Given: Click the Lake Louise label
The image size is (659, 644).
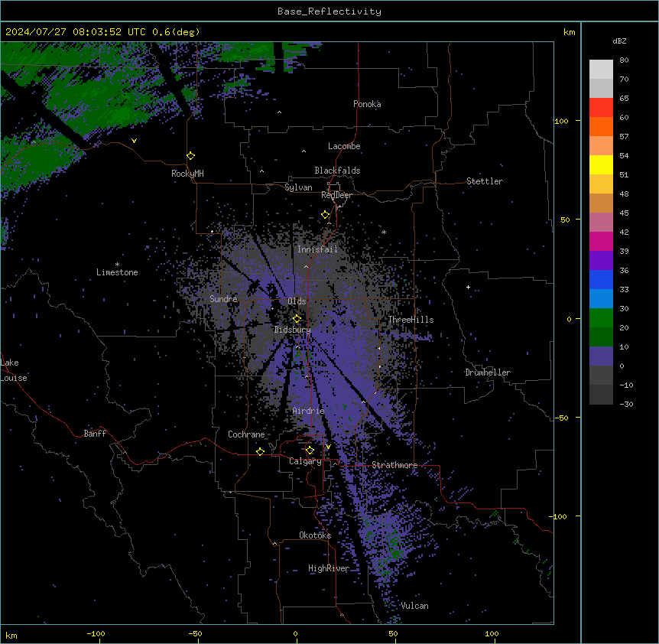Looking at the screenshot, I should (x=14, y=370).
